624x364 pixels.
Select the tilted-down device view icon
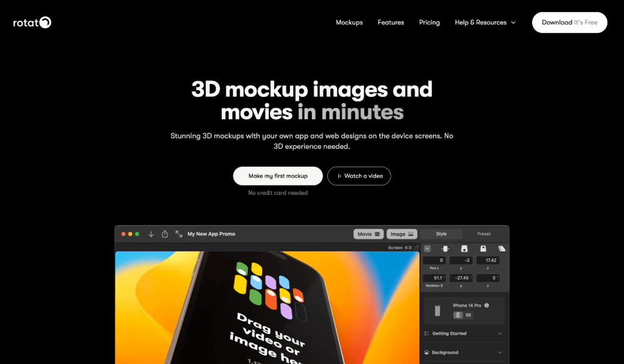(x=483, y=249)
